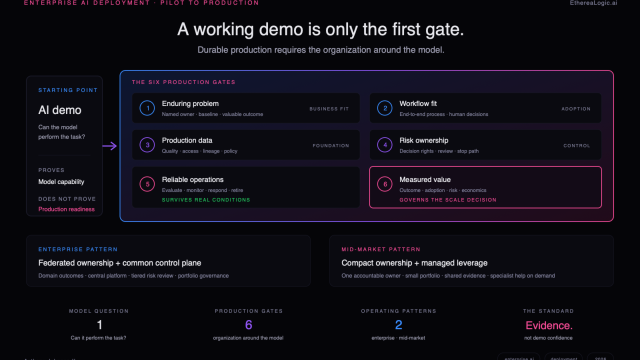Click the MODEL QUESTION value 1
Screen dimensions: 640x360
tap(99, 325)
